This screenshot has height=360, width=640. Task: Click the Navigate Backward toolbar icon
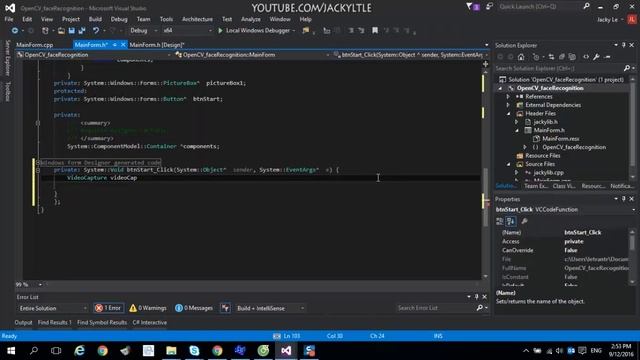(15, 31)
